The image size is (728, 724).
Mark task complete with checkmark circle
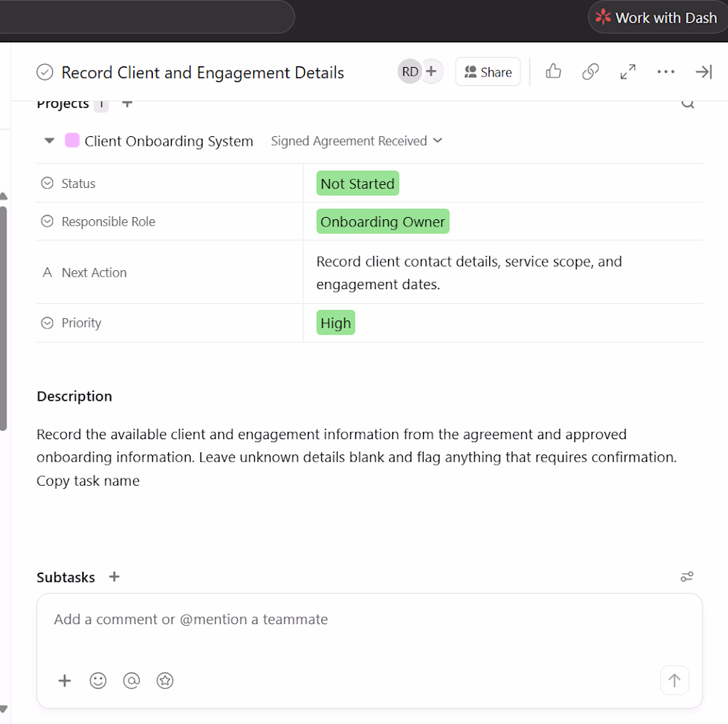(45, 72)
